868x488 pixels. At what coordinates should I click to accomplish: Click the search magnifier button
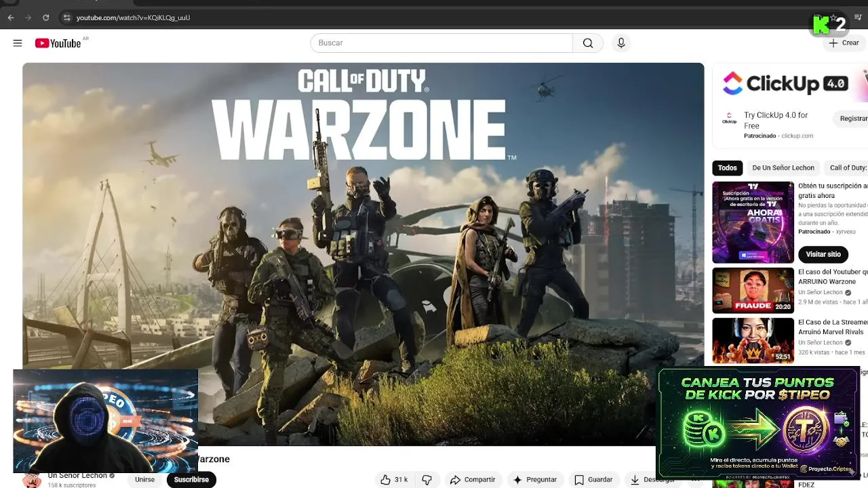pos(588,43)
